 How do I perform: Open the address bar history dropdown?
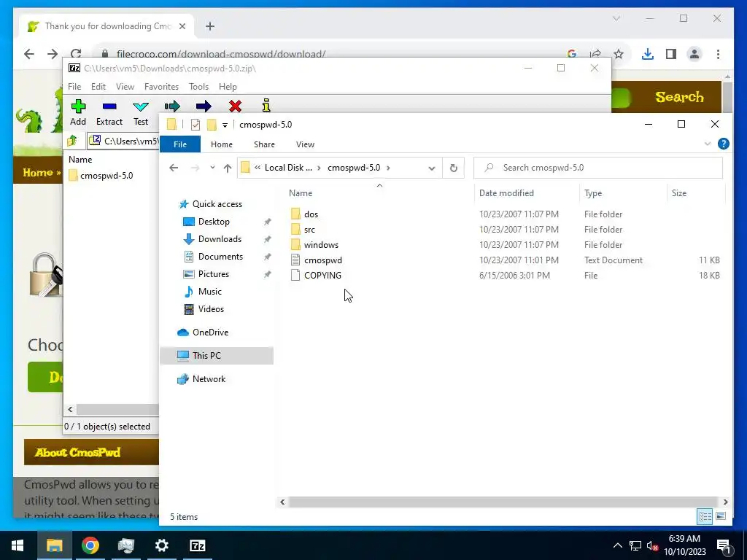[x=432, y=168]
